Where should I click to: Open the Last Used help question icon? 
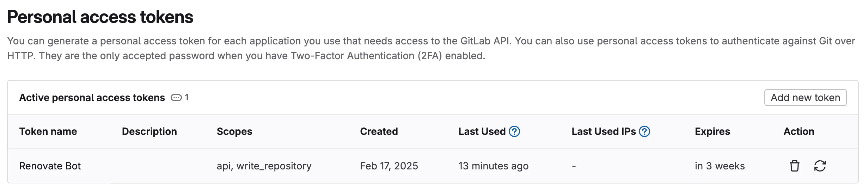[514, 131]
